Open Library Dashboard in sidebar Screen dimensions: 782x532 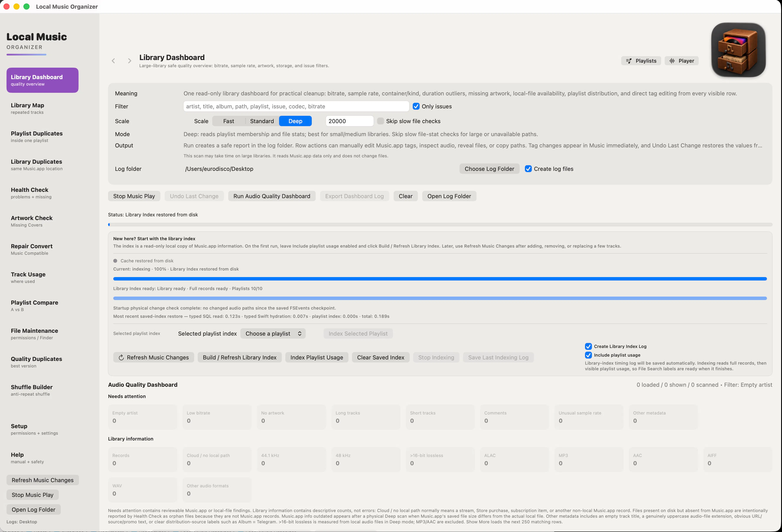pyautogui.click(x=42, y=80)
